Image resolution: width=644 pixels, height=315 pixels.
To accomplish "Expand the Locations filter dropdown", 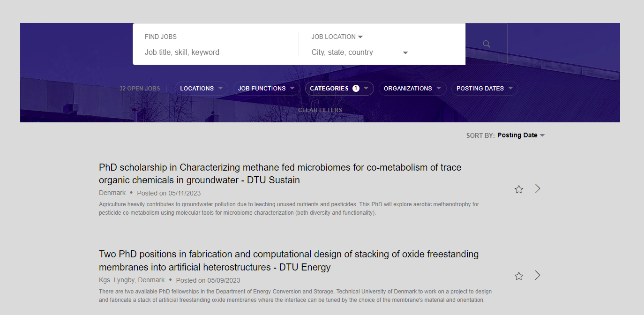I will pos(202,88).
